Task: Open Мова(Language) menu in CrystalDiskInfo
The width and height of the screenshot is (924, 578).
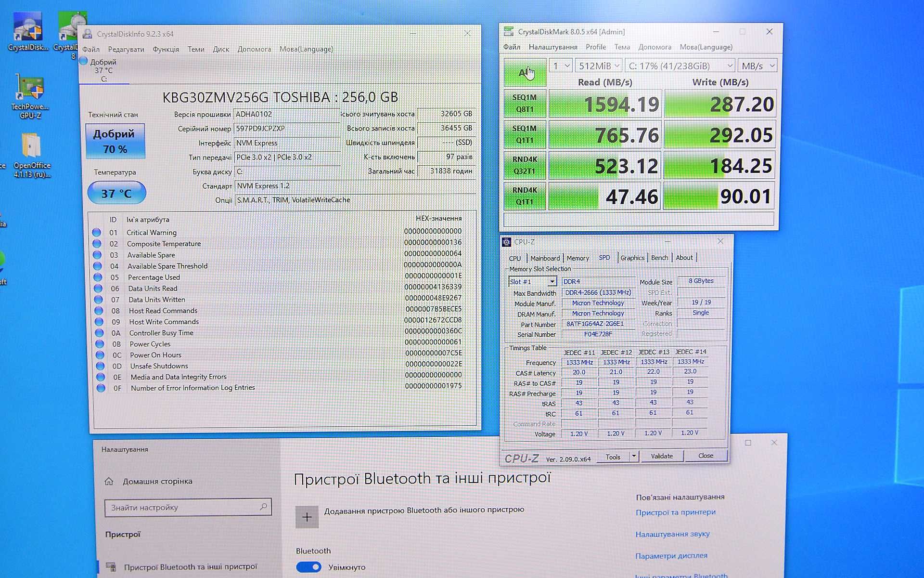Action: pyautogui.click(x=306, y=49)
